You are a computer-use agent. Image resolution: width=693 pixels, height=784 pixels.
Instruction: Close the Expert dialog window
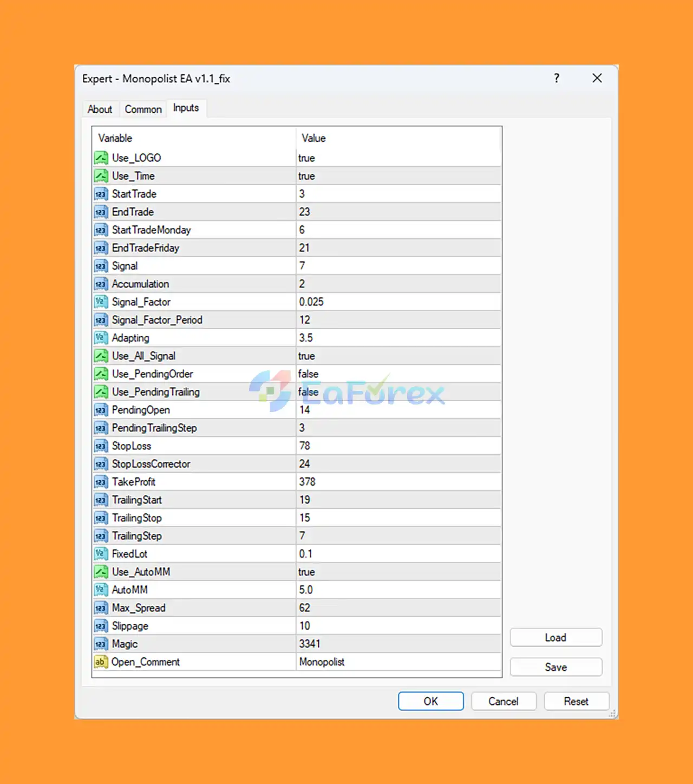(597, 79)
